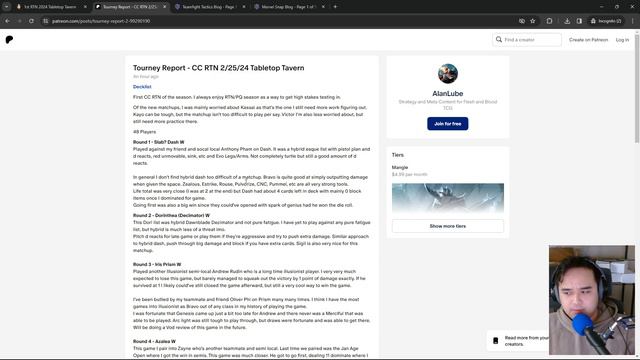The width and height of the screenshot is (640, 360).
Task: Click the patreon.com address bar
Action: coord(278,21)
